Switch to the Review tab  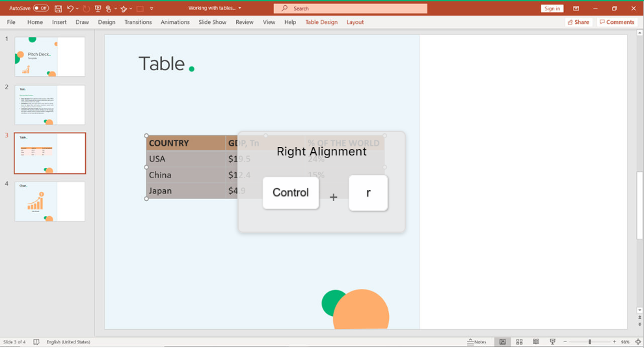pyautogui.click(x=245, y=22)
